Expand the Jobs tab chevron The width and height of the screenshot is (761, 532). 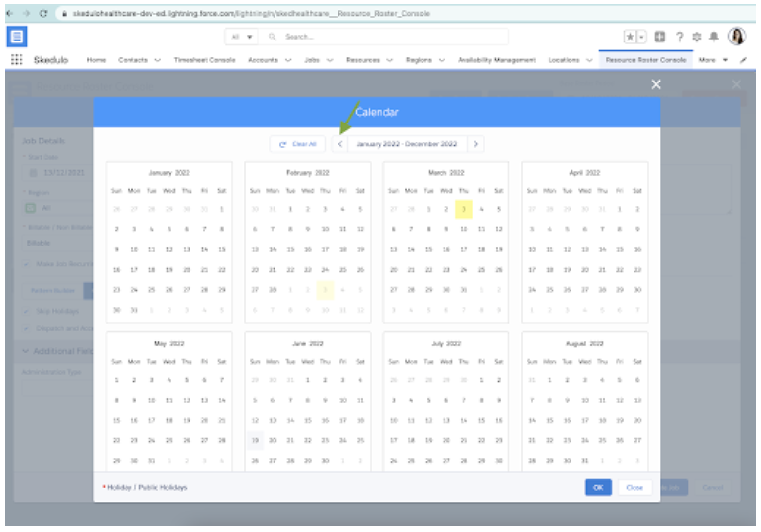[330, 60]
